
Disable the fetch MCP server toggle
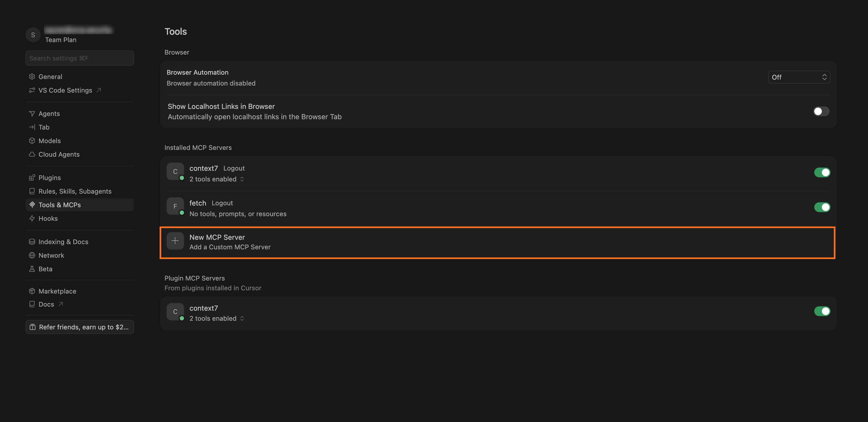(822, 207)
